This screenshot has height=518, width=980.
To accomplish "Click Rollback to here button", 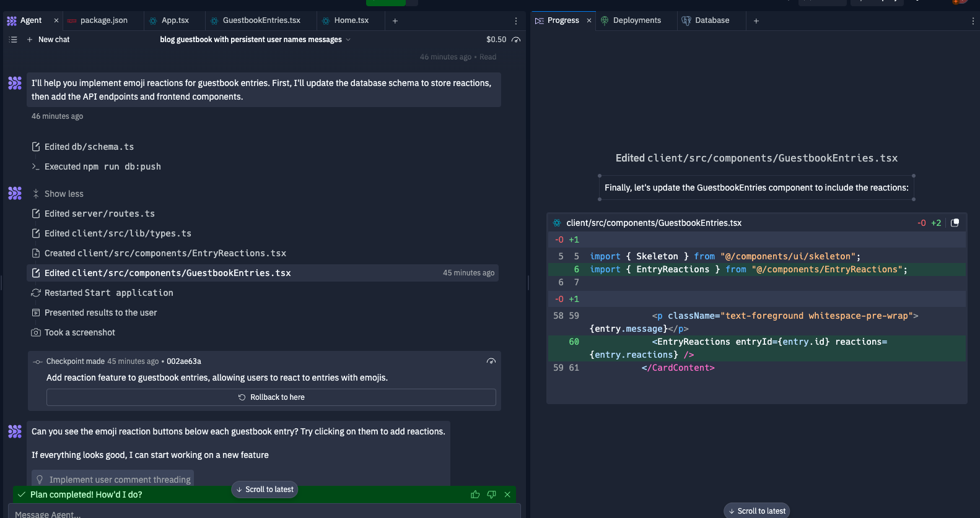I will tap(271, 397).
